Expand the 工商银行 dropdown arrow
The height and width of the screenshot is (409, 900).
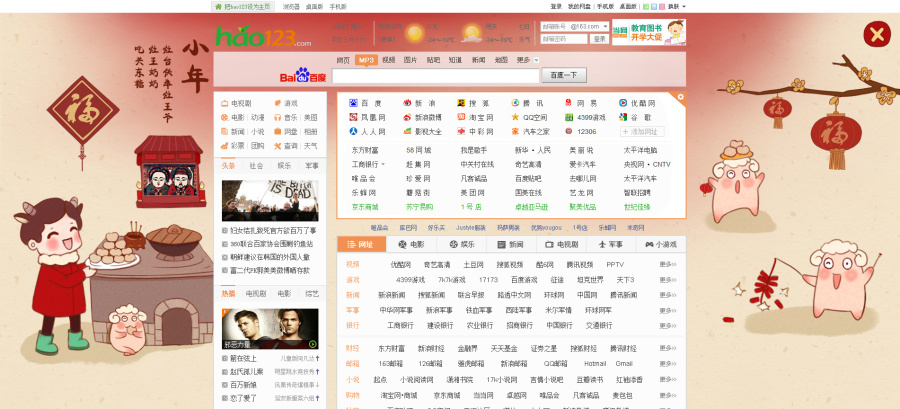pos(383,165)
